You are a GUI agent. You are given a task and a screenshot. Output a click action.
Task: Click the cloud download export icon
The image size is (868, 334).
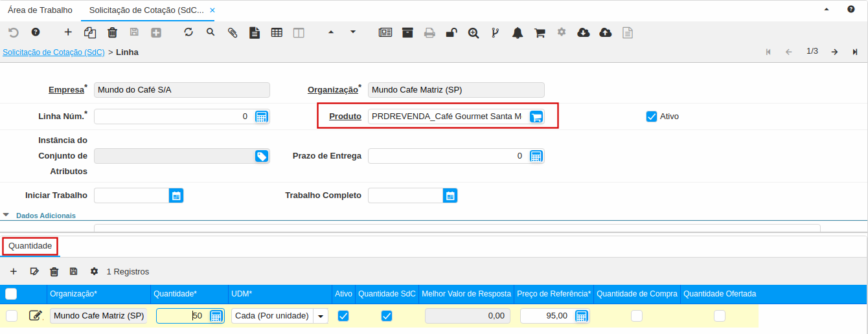click(x=584, y=32)
